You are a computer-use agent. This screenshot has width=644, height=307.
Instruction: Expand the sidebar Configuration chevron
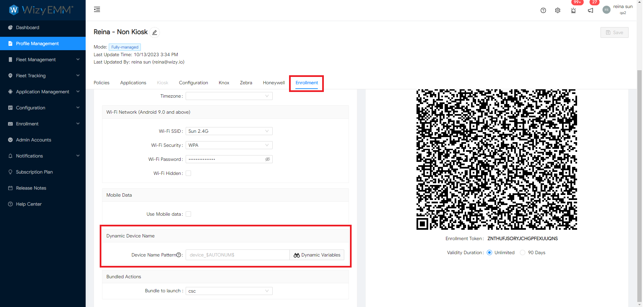pos(78,108)
